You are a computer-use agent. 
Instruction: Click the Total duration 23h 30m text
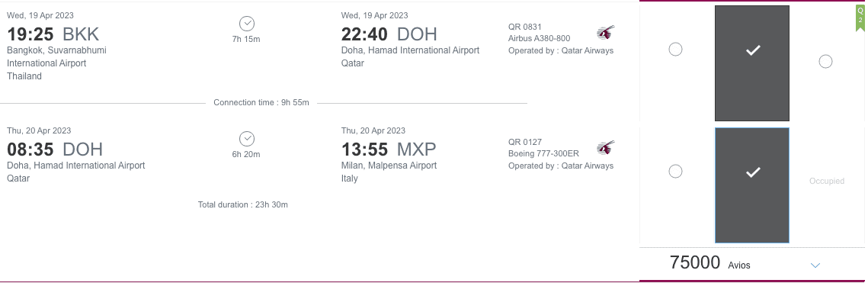coord(243,204)
